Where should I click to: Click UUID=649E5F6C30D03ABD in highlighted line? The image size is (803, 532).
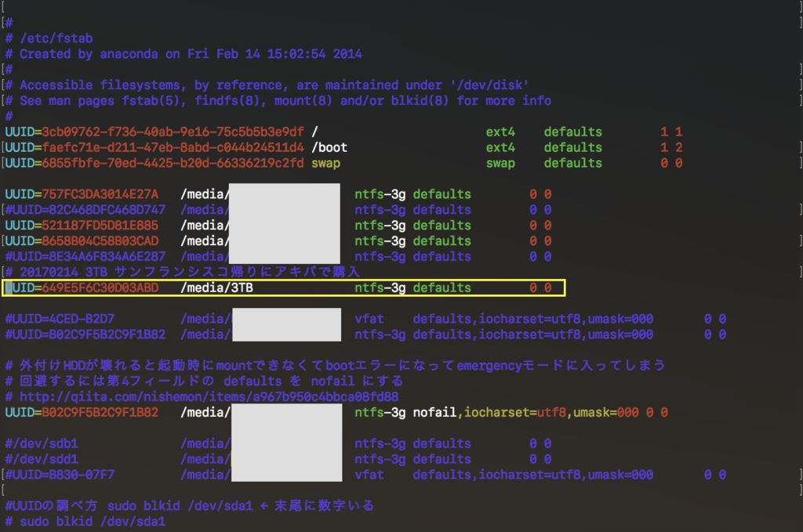click(x=82, y=288)
